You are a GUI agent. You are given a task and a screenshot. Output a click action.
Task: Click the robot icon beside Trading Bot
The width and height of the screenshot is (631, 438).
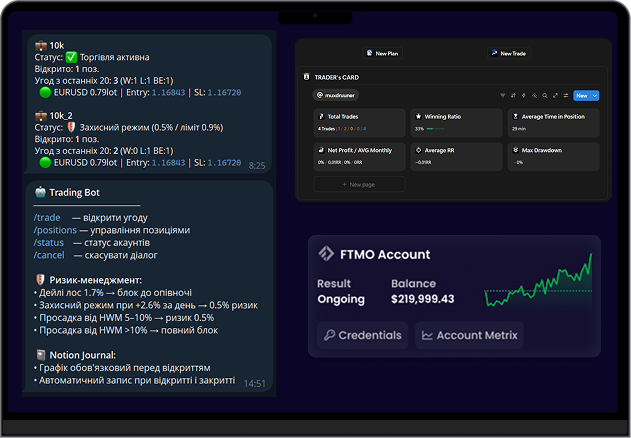(40, 192)
